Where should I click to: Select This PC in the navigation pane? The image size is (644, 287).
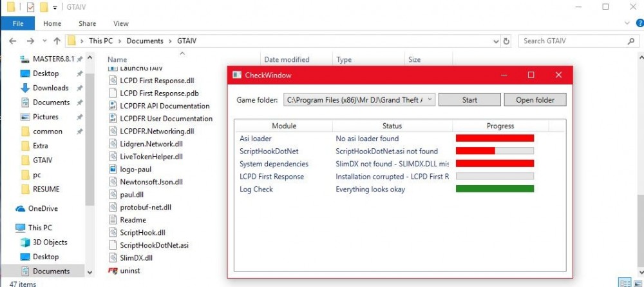[40, 228]
